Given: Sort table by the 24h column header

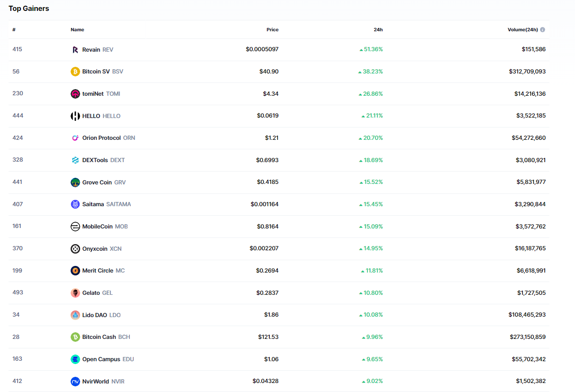Looking at the screenshot, I should pyautogui.click(x=378, y=29).
